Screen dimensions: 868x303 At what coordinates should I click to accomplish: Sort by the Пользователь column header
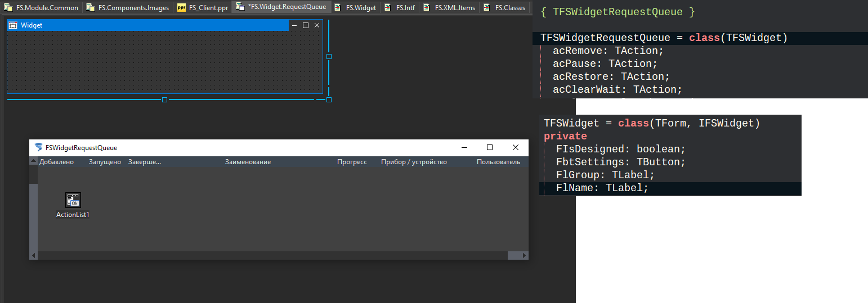(498, 162)
